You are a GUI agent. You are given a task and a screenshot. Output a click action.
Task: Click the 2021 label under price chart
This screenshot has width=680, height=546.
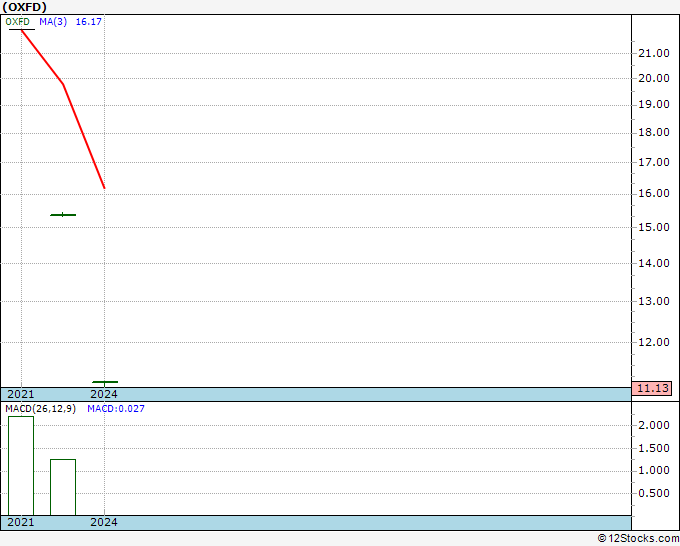[21, 394]
